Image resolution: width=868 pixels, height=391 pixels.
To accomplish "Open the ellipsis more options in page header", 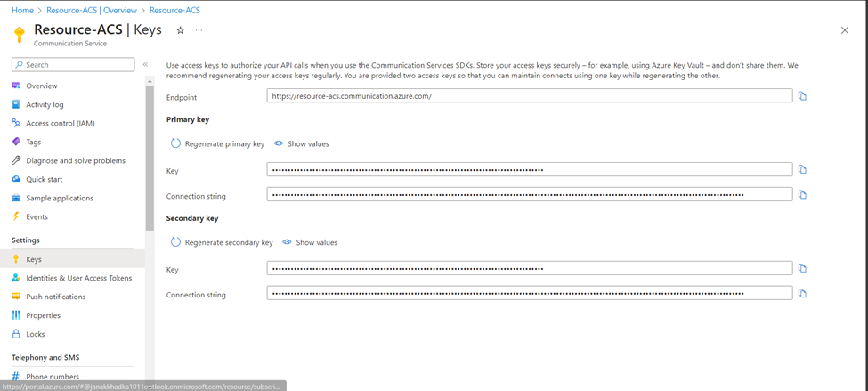I will [x=199, y=30].
